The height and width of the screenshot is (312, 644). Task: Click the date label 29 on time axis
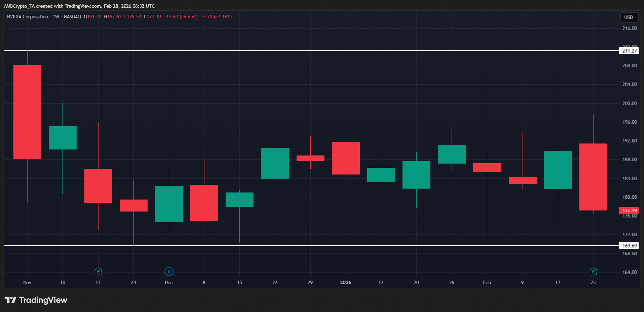tap(310, 282)
